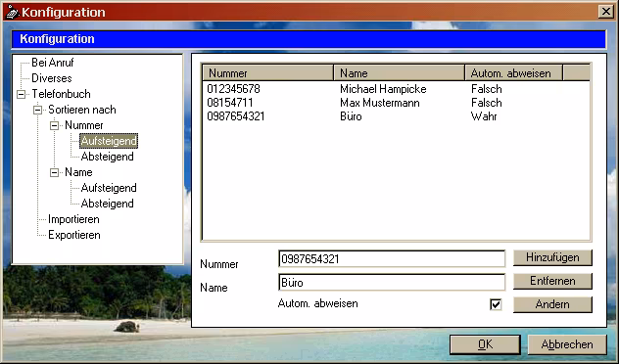Choose Aufsteigend under Name
The image size is (619, 364).
(109, 188)
